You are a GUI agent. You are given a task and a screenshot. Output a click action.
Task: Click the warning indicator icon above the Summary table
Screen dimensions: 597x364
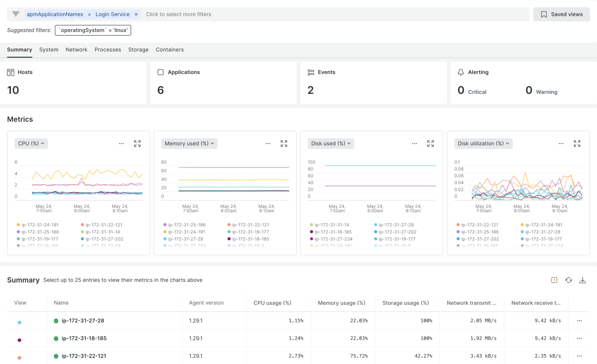[554, 280]
